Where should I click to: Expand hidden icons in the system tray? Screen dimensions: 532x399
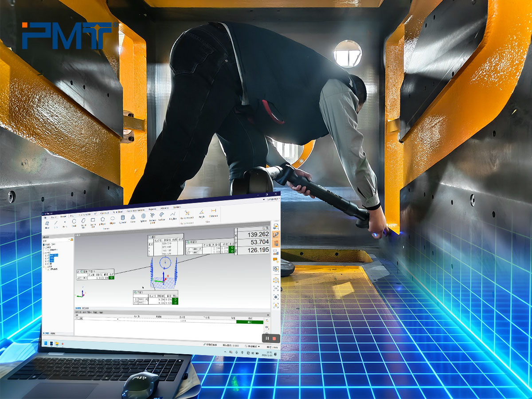tap(225, 352)
